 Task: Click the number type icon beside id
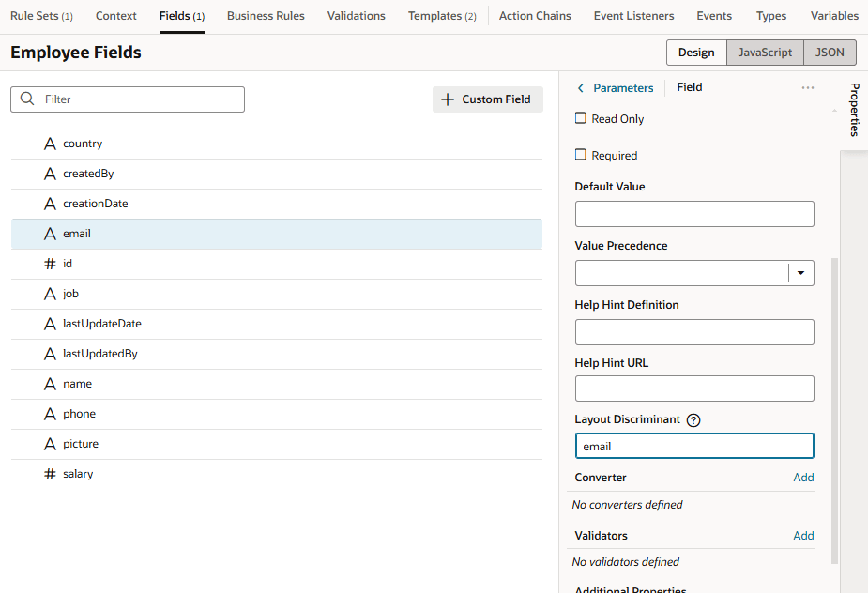(51, 264)
